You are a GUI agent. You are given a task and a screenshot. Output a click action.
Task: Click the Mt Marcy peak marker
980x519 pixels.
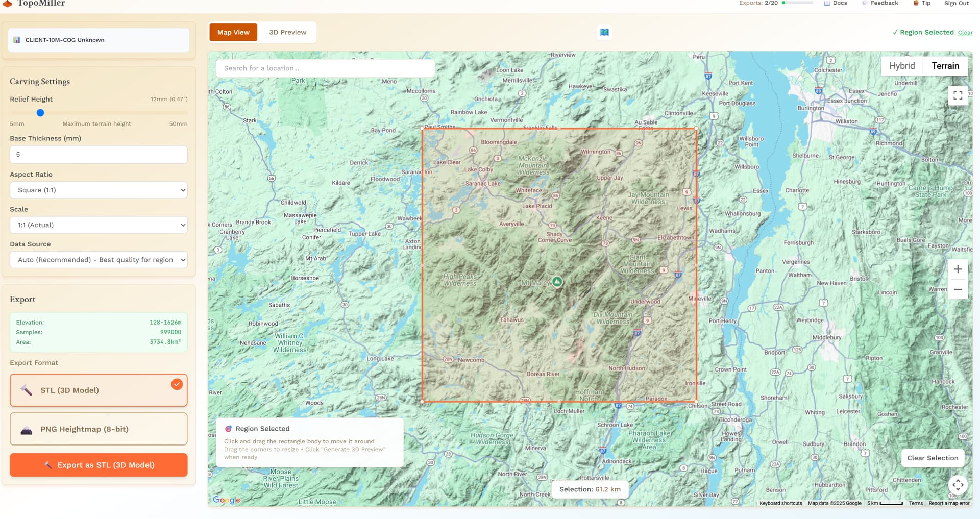point(557,281)
